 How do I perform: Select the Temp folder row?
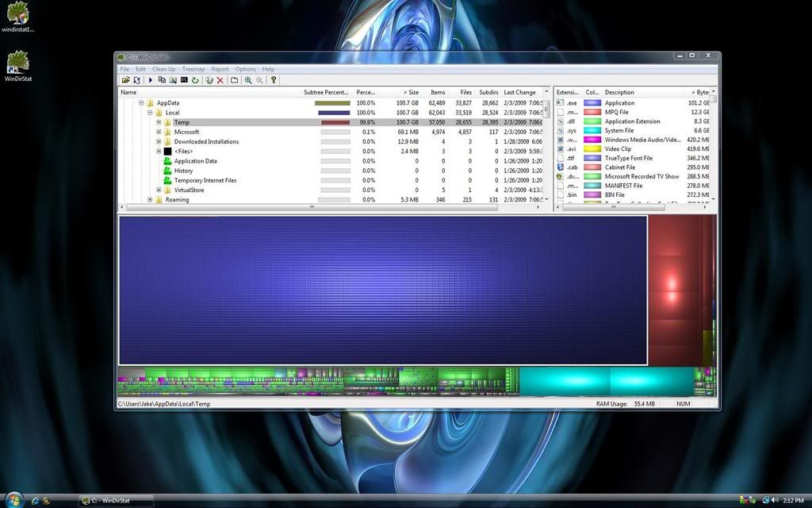point(182,122)
